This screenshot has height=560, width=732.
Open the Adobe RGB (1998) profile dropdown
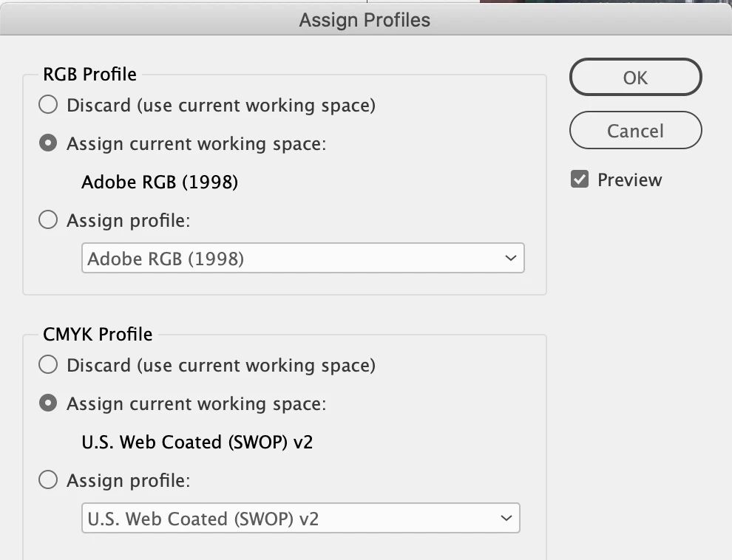(302, 259)
